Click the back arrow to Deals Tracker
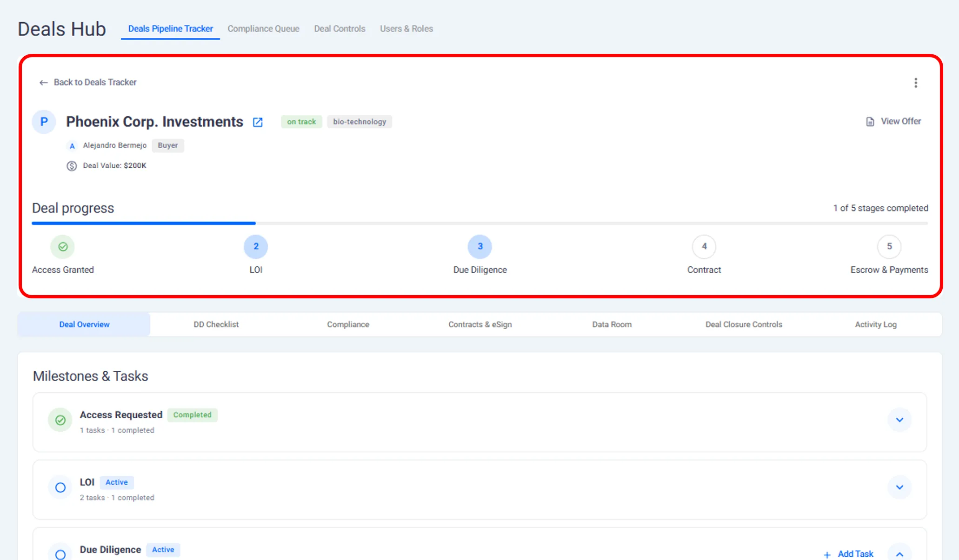This screenshot has width=959, height=560. [43, 83]
